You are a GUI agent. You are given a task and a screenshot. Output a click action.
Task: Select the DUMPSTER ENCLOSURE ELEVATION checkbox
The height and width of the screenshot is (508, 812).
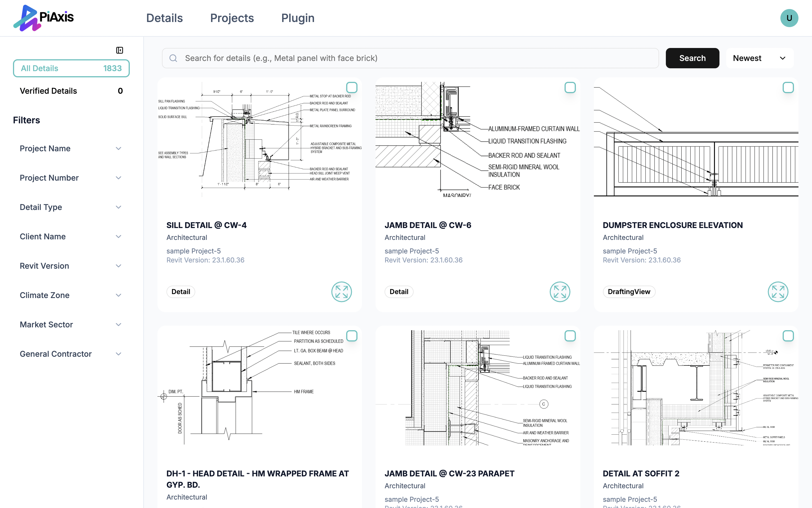788,87
